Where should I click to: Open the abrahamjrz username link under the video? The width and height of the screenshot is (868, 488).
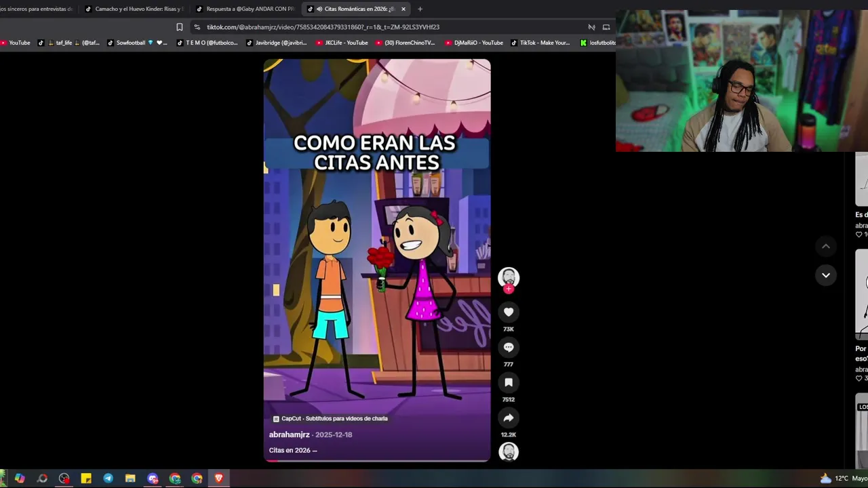[290, 434]
